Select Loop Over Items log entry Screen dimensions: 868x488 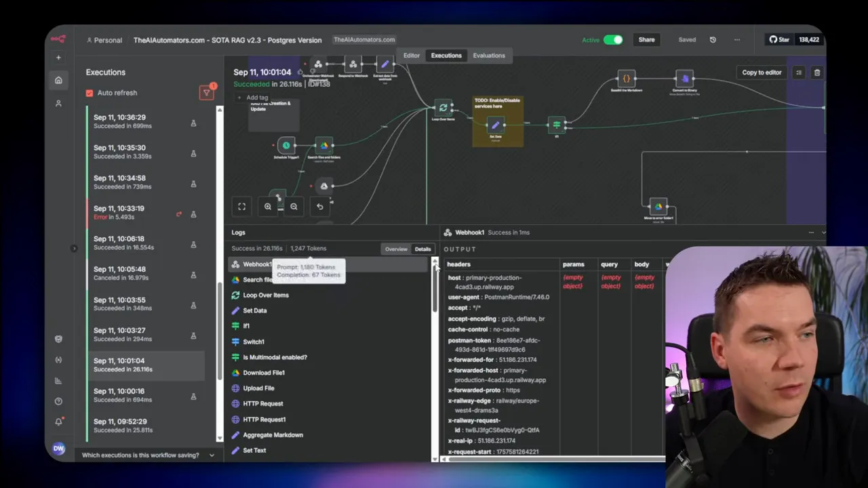(x=329, y=295)
